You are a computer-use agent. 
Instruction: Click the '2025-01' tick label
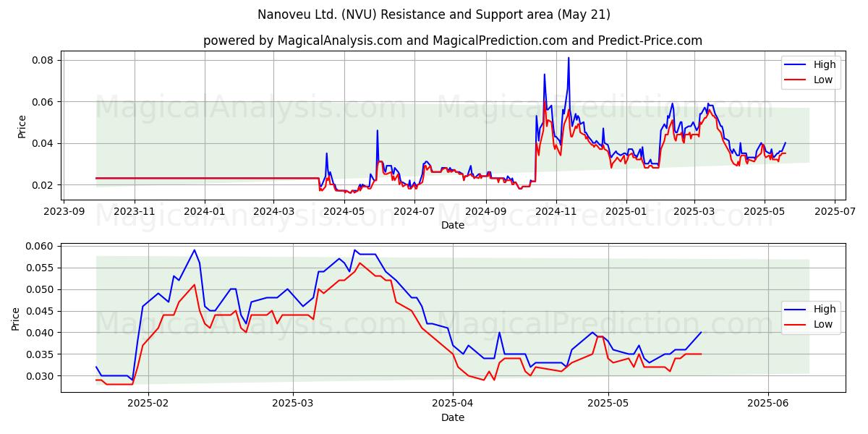(626, 212)
